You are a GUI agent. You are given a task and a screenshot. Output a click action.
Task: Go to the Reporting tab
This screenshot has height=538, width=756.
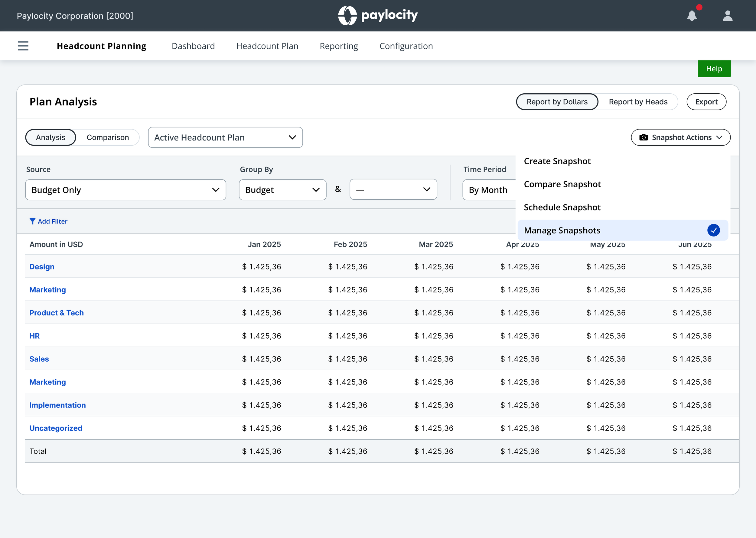pos(339,46)
